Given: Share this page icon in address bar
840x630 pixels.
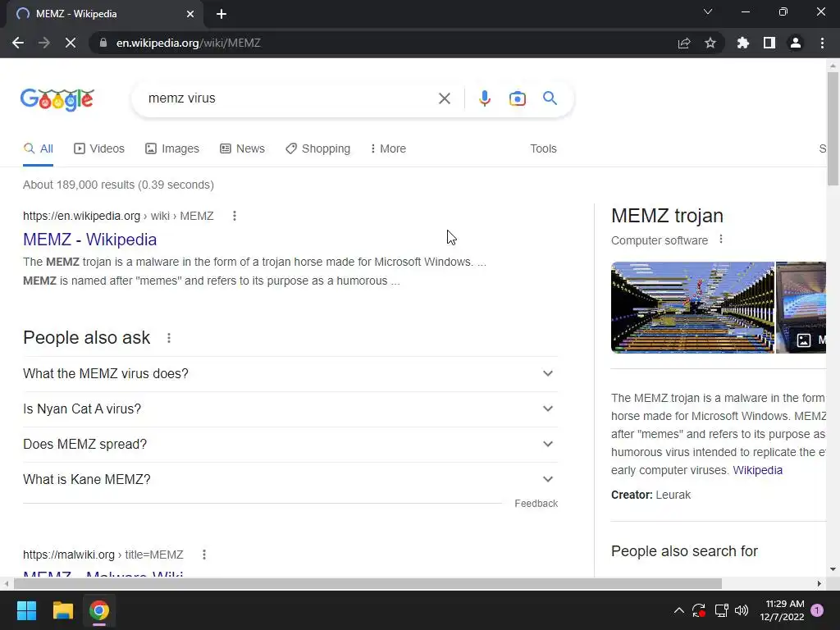Looking at the screenshot, I should click(x=684, y=43).
